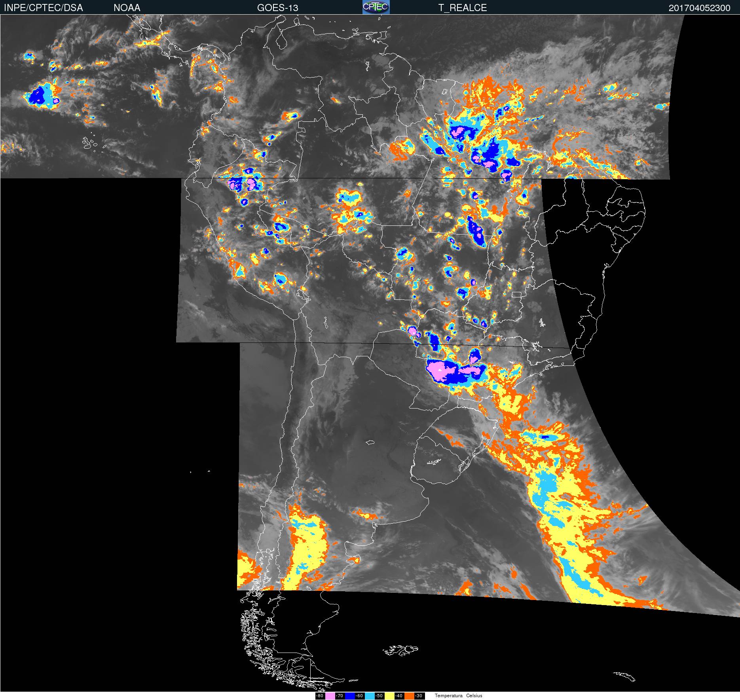Click the T_REALCE product label
This screenshot has height=700, width=740.
(463, 8)
